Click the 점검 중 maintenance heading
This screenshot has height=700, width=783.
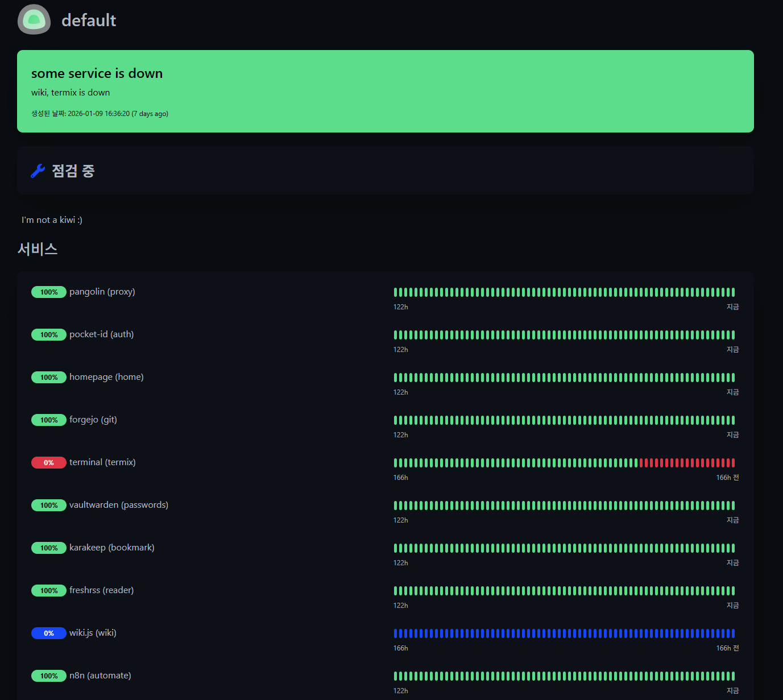tap(73, 171)
